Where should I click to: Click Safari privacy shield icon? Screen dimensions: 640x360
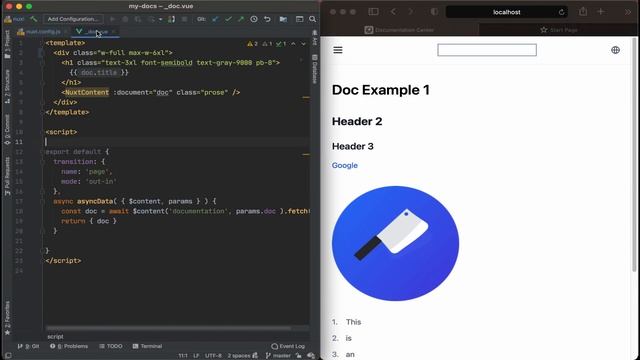click(434, 12)
